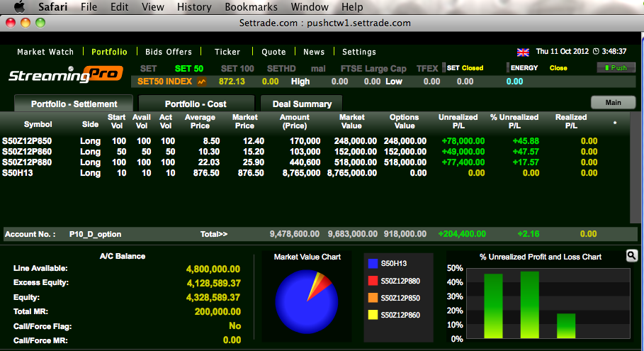Click the asterisk column header
The height and width of the screenshot is (351, 644).
point(615,123)
